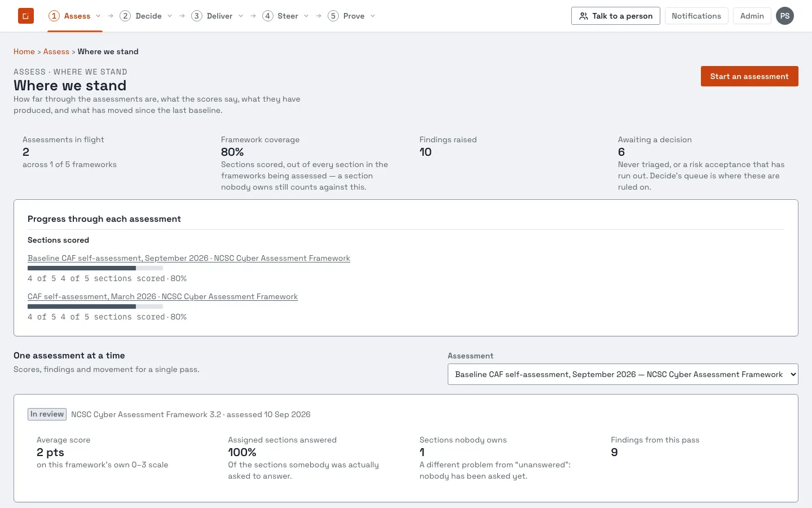812x508 pixels.
Task: Click the Where we stand page heading
Action: [x=70, y=85]
